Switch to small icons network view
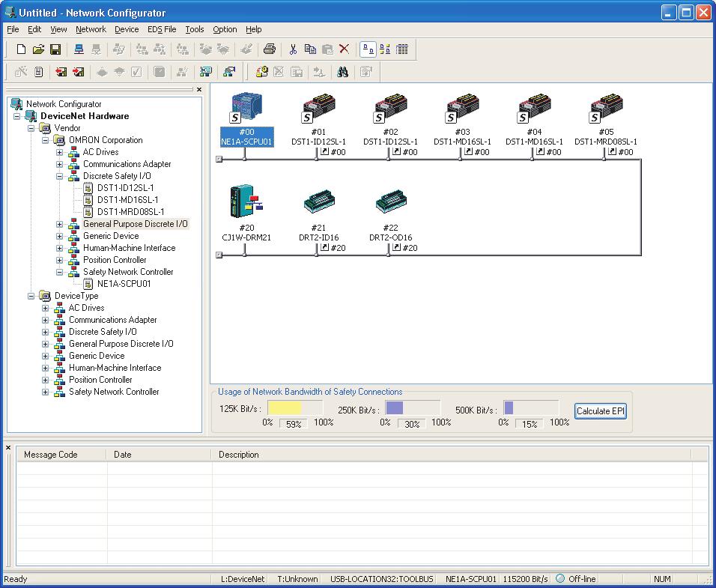This screenshot has width=716, height=588. 385,49
